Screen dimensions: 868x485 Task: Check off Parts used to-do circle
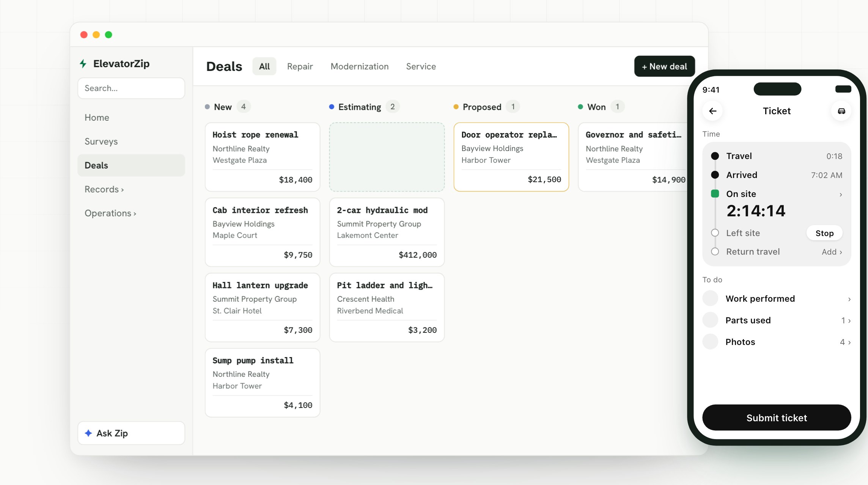pyautogui.click(x=710, y=320)
